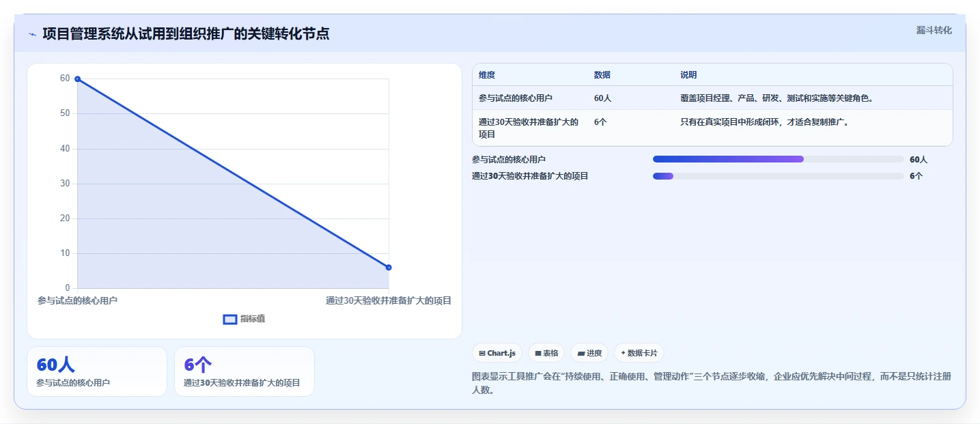Click the 进度 chip

click(589, 353)
